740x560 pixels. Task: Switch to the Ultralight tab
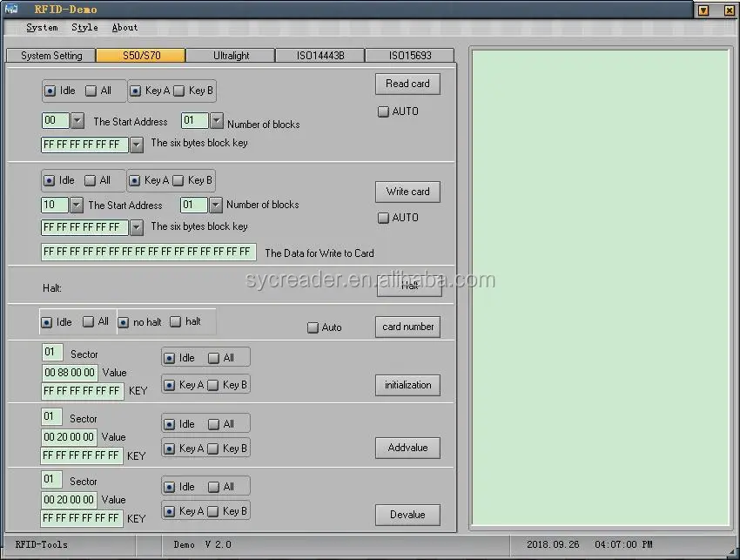point(231,56)
